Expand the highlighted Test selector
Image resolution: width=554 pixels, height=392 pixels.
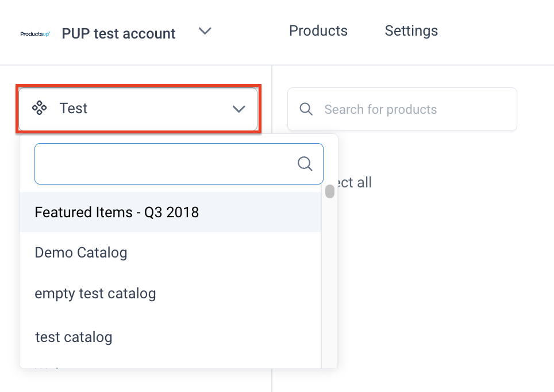click(x=138, y=109)
